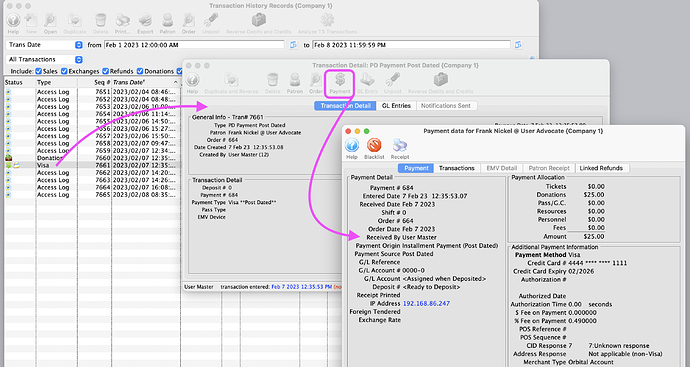
Task: Select Access Log row 7665
Action: point(92,195)
